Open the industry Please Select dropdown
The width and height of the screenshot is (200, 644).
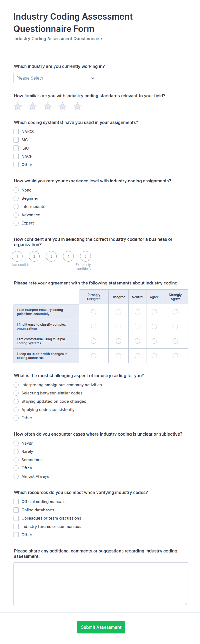pos(55,78)
